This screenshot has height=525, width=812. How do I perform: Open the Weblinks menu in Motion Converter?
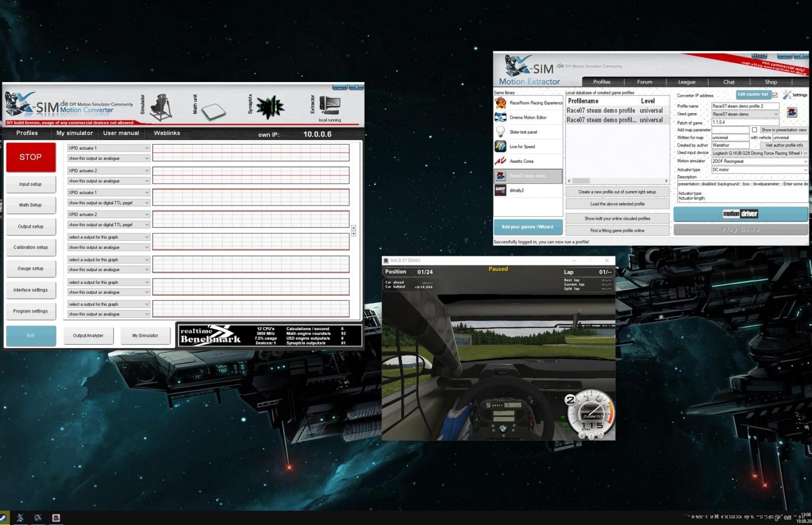[166, 133]
